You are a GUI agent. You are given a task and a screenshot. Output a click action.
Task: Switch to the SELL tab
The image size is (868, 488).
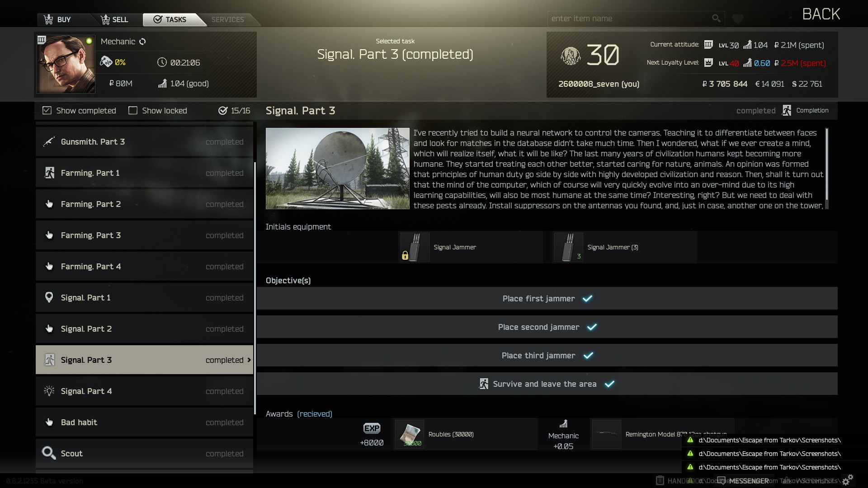tap(115, 19)
